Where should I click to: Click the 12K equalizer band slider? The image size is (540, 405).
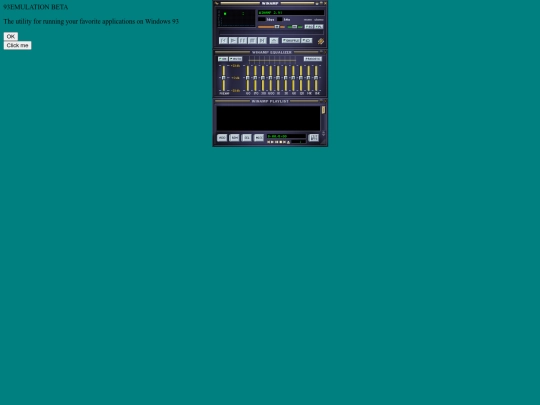301,78
